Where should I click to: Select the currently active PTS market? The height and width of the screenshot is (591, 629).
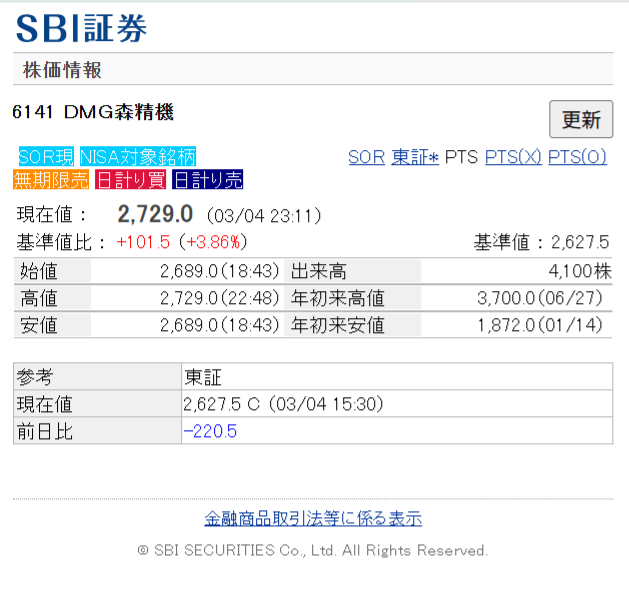pyautogui.click(x=461, y=157)
